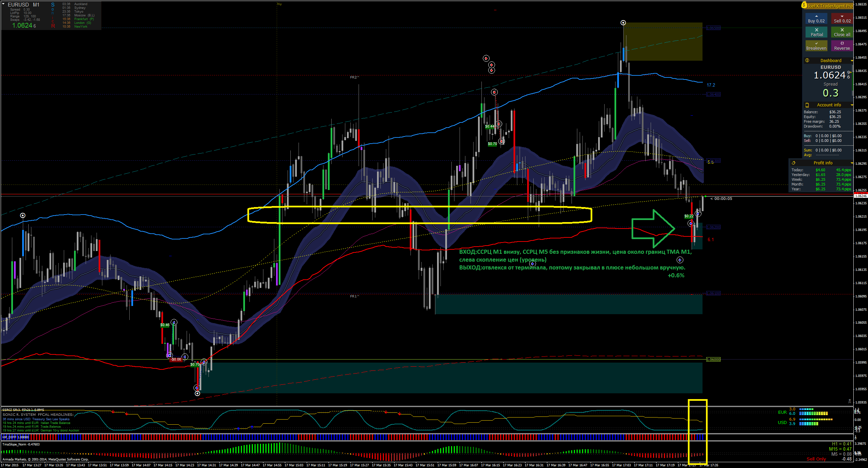Viewport: 868px width, 468px height.
Task: Click the Partial close button
Action: (x=816, y=32)
